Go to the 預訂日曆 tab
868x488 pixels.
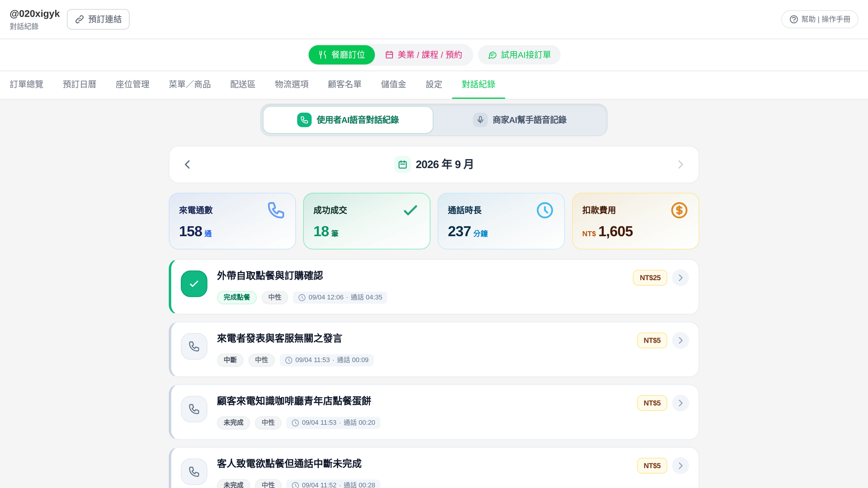[80, 84]
